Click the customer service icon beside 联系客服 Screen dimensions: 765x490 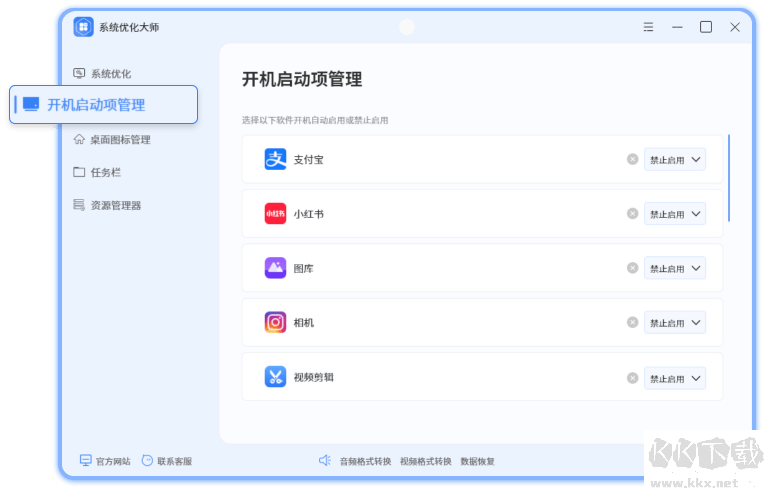coord(147,460)
